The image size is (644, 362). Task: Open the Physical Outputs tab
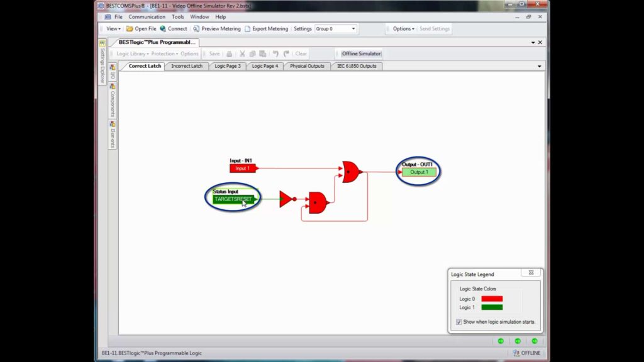click(307, 66)
